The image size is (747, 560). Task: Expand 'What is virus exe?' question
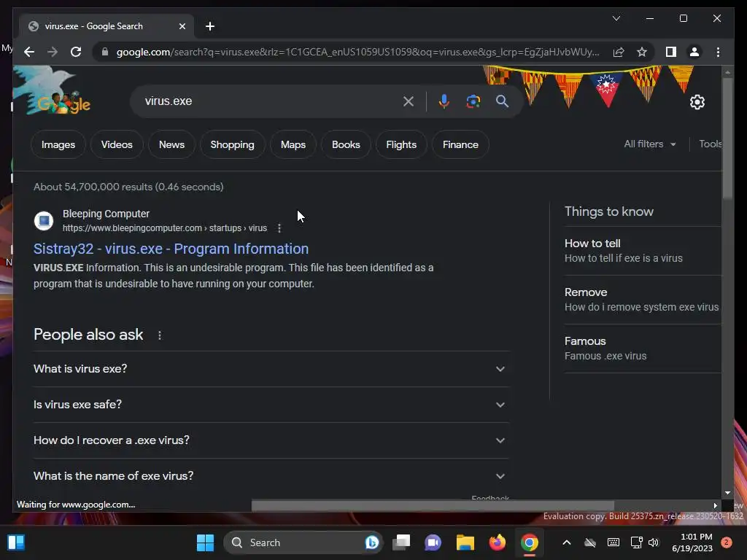pyautogui.click(x=271, y=368)
